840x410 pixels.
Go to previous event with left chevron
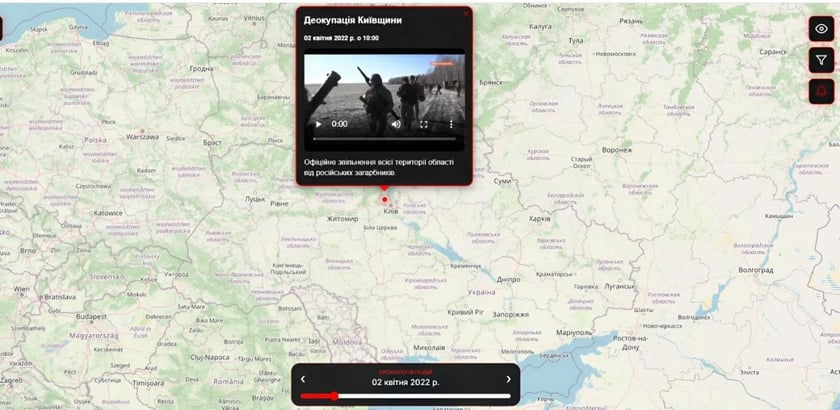(x=303, y=379)
